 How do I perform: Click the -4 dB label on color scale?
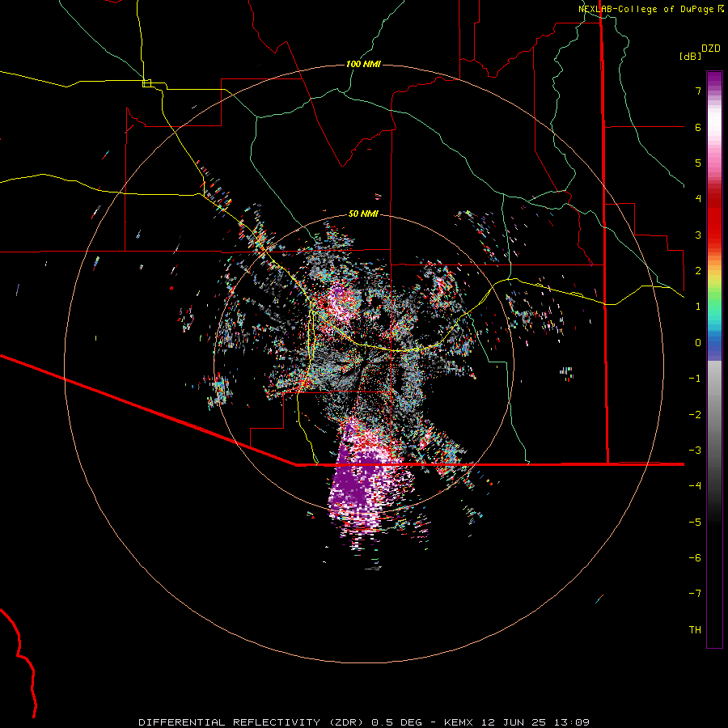(695, 485)
